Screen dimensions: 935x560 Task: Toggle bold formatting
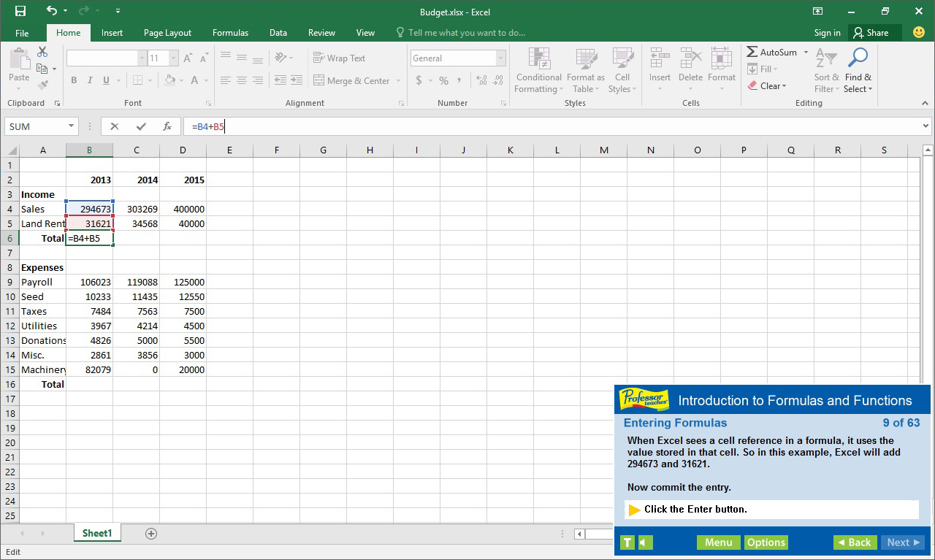(x=73, y=80)
